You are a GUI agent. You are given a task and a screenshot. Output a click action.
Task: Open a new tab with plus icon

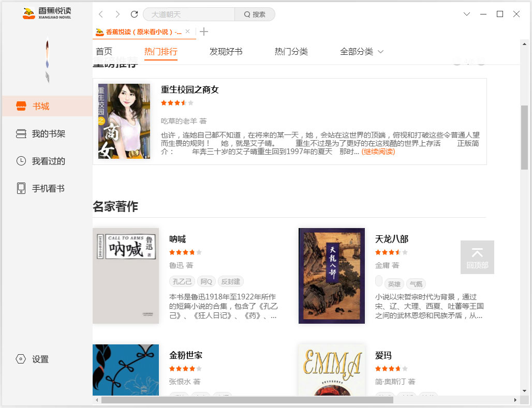pos(203,32)
